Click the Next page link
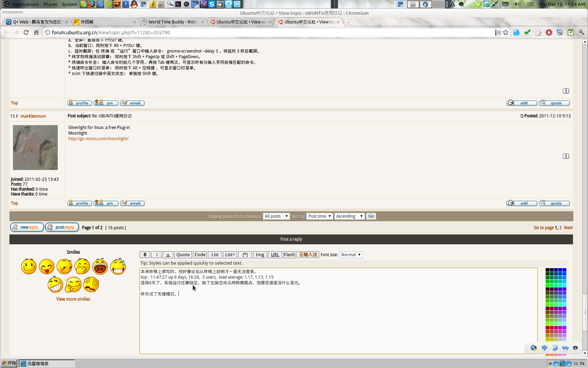This screenshot has height=368, width=588. pos(568,227)
